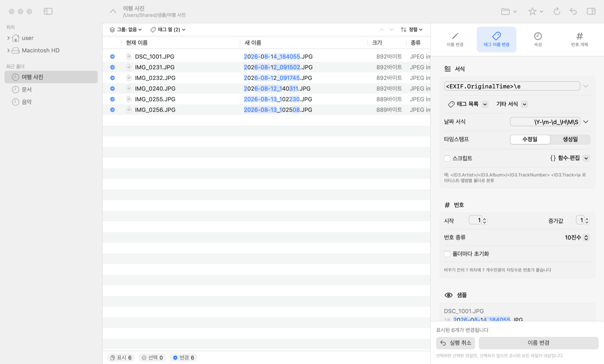Switch to the 번호 개체 tab

579,39
